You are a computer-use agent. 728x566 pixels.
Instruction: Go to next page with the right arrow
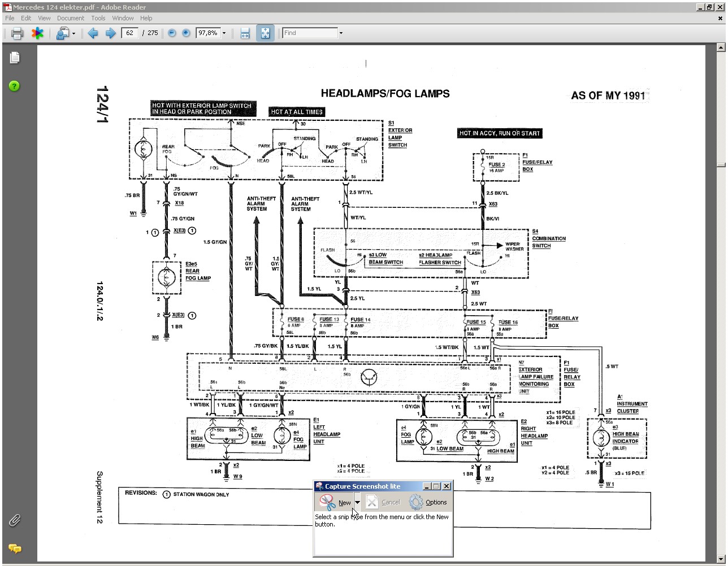click(110, 33)
